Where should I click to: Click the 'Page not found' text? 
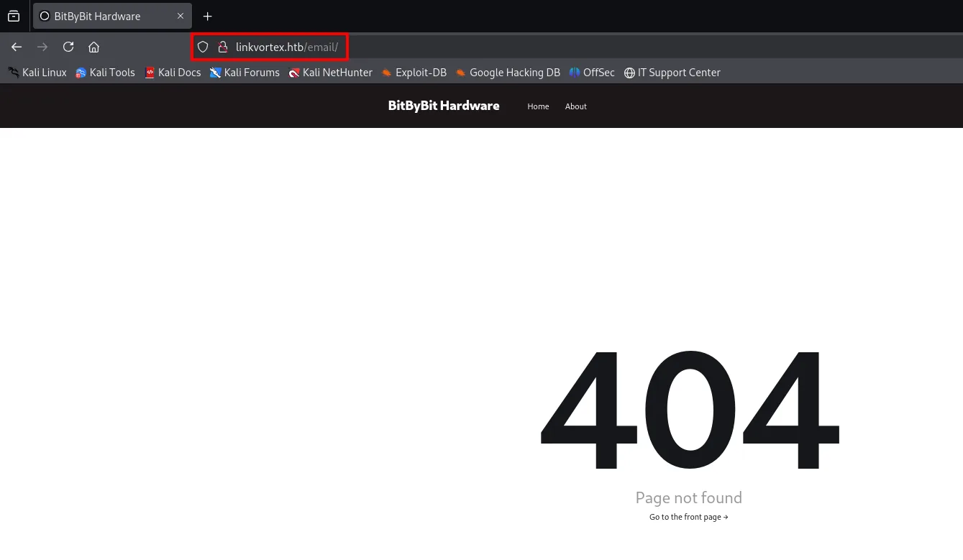pos(689,497)
